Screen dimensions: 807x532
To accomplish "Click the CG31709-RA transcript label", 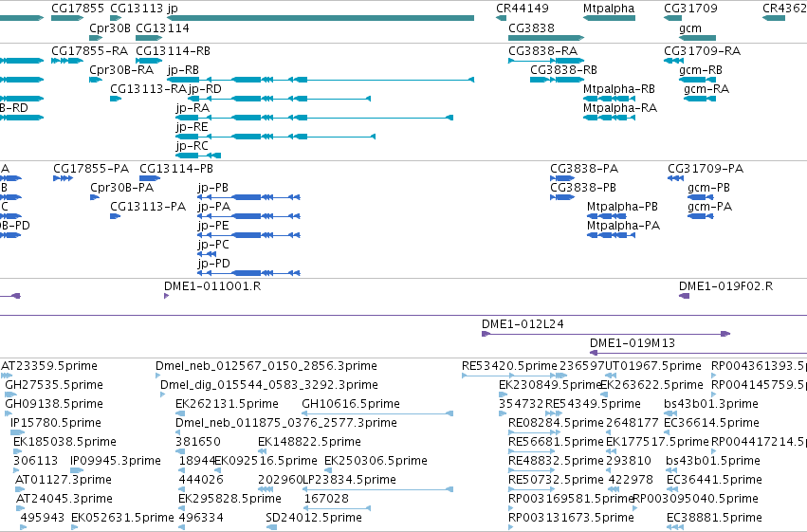I will tap(702, 51).
